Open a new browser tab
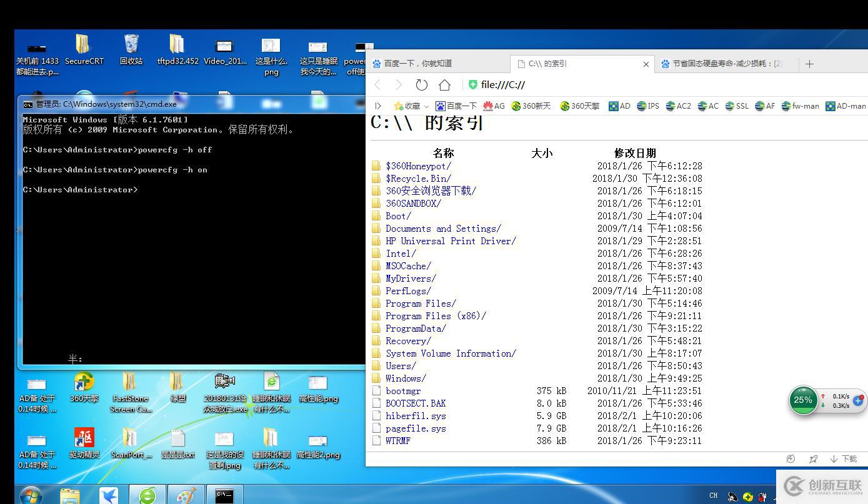 click(809, 63)
